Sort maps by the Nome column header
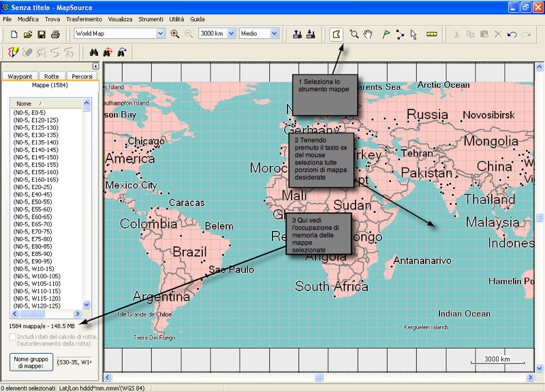 point(46,103)
